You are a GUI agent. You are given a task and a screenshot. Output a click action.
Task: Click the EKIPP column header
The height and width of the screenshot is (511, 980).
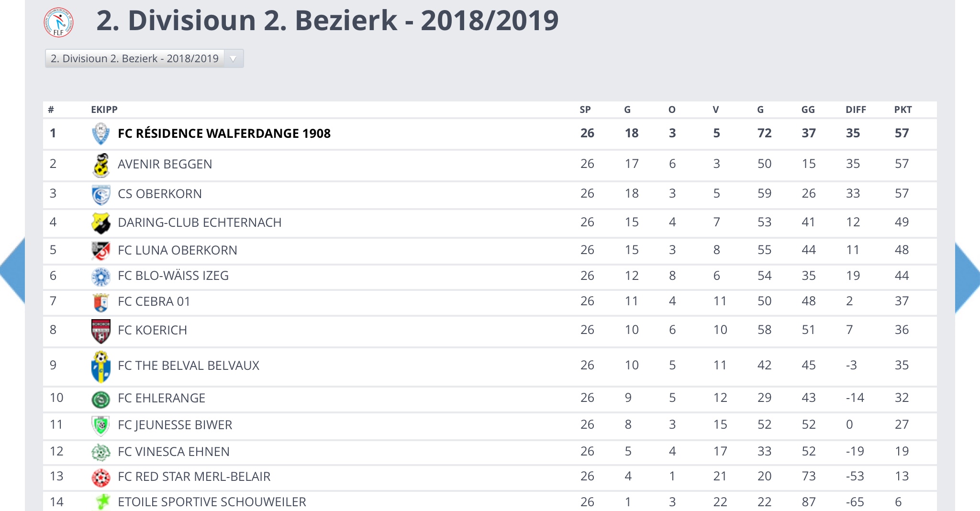click(103, 110)
